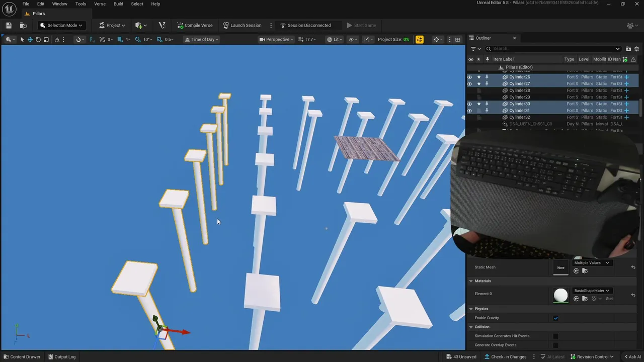Open Selection Mode dropdown
Screen dimensions: 644x362
point(61,25)
